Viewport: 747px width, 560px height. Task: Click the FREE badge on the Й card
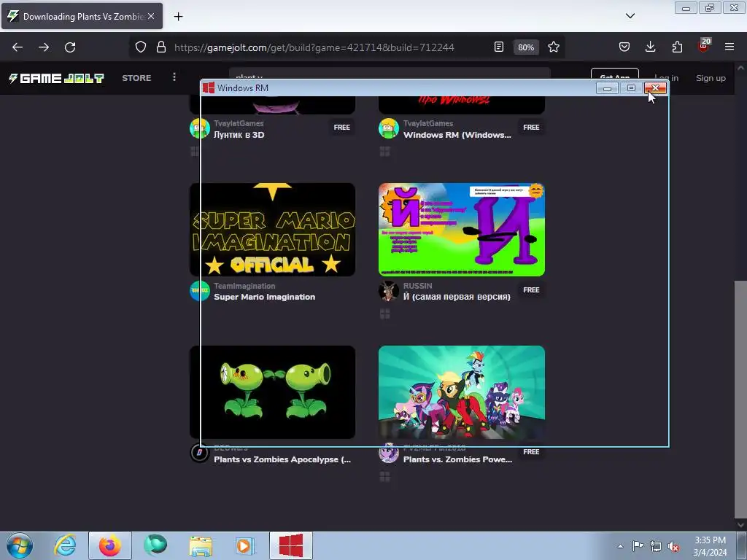click(x=531, y=289)
